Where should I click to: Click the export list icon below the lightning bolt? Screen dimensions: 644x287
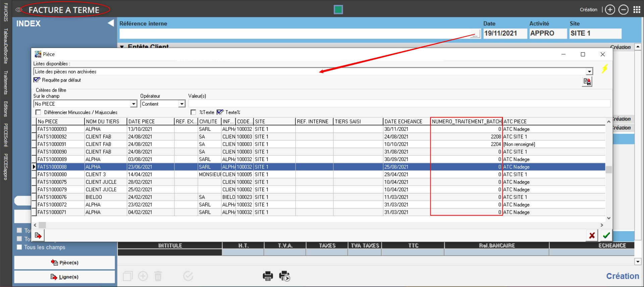pyautogui.click(x=587, y=82)
